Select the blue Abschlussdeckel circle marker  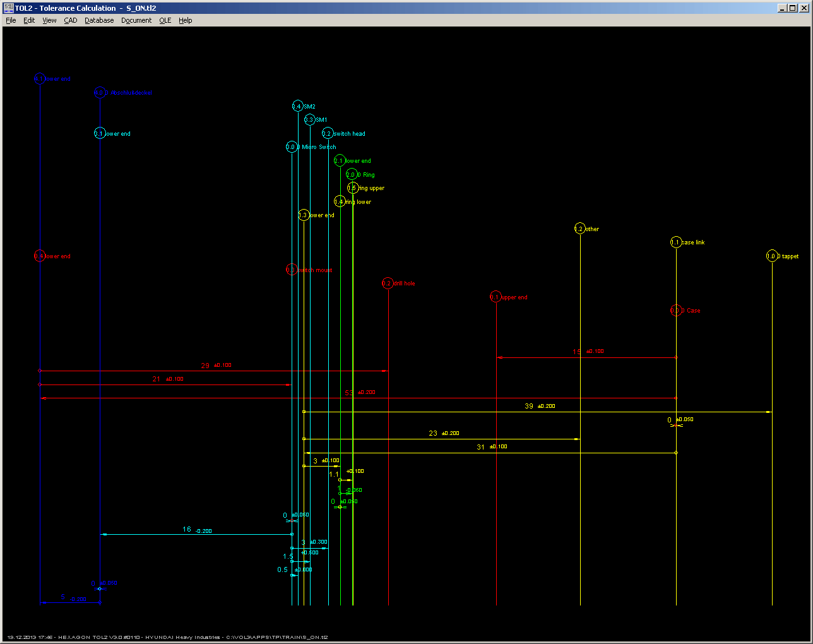99,93
